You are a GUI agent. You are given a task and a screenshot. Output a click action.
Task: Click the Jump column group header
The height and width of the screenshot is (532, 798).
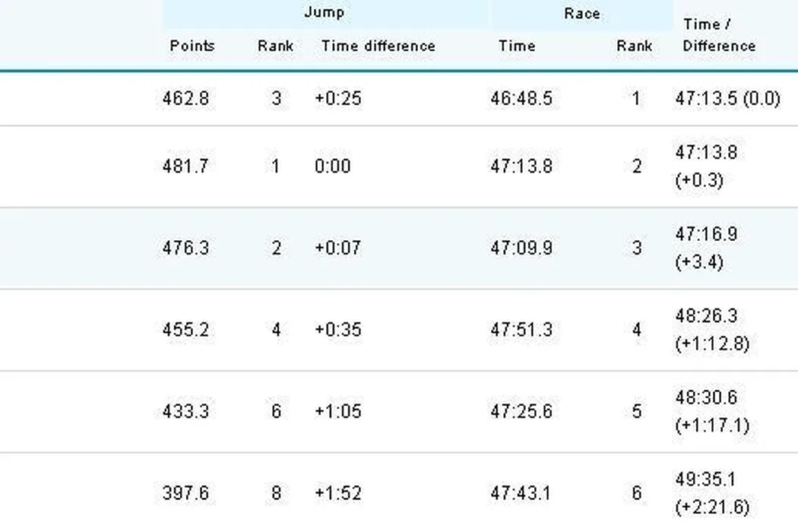[324, 12]
